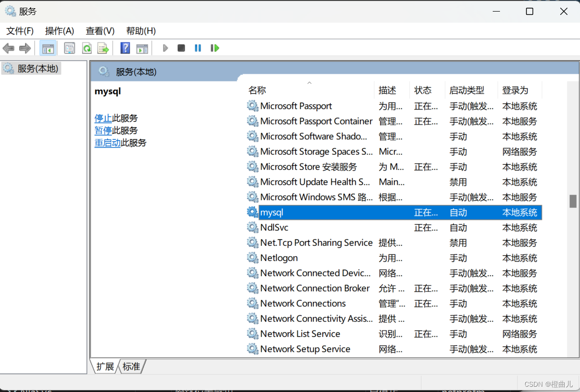This screenshot has width=580, height=392.
Task: Click the Pause service toolbar icon
Action: click(198, 48)
